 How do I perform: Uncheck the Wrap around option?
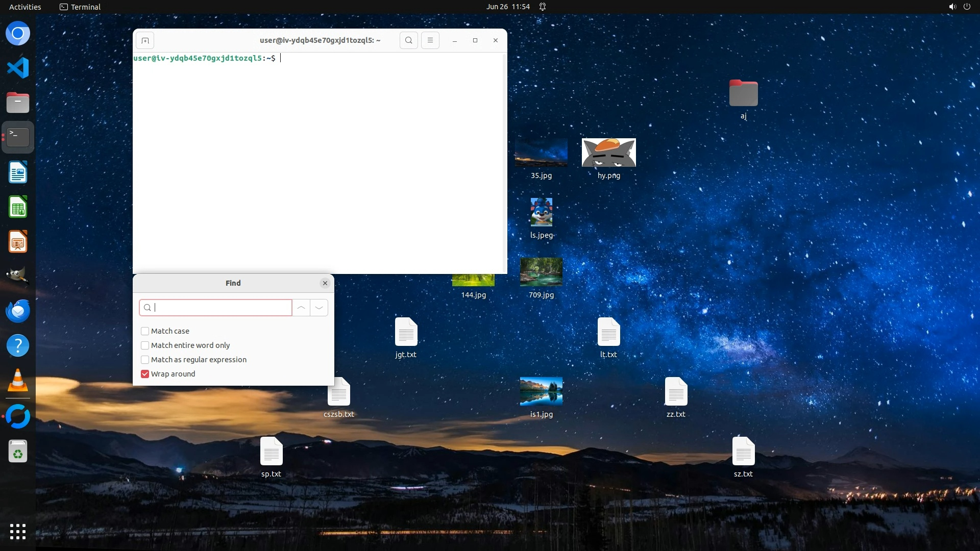[x=145, y=374]
